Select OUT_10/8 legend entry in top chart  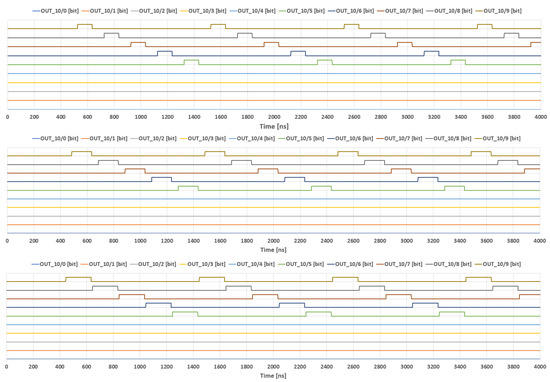coord(449,11)
